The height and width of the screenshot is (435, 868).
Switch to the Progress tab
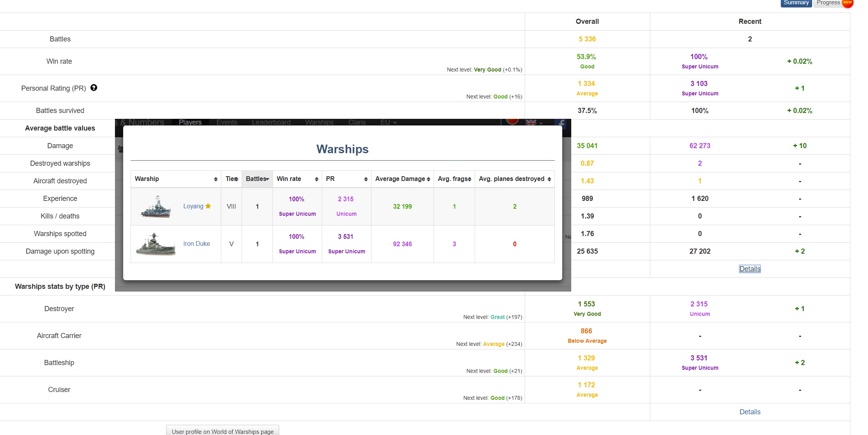(x=828, y=3)
